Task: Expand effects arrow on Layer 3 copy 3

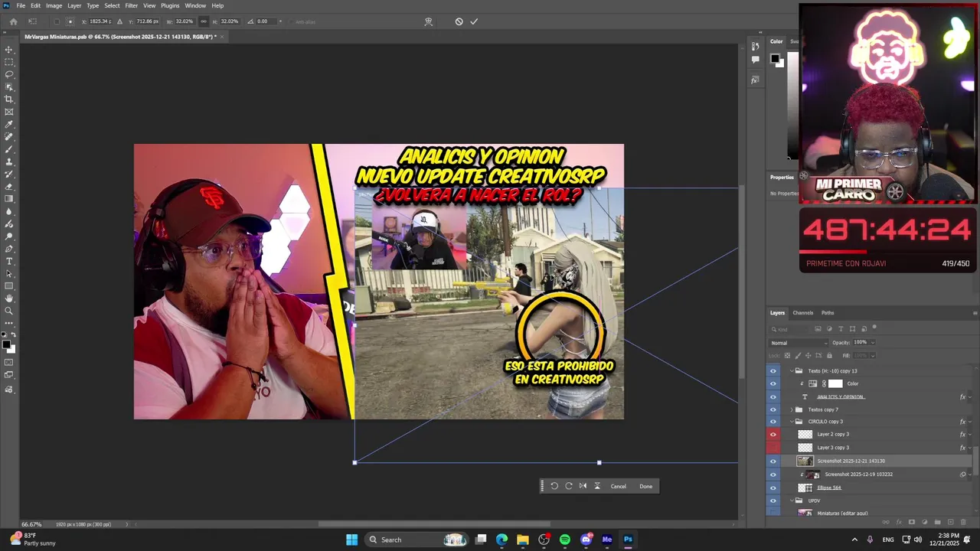Action: coord(970,448)
